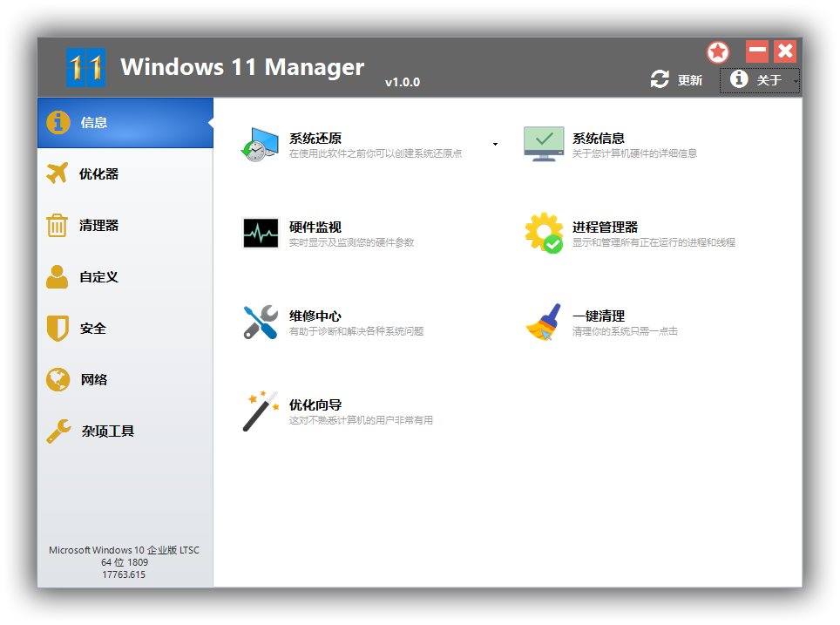Click the 优化向导 magic wand icon

point(261,411)
